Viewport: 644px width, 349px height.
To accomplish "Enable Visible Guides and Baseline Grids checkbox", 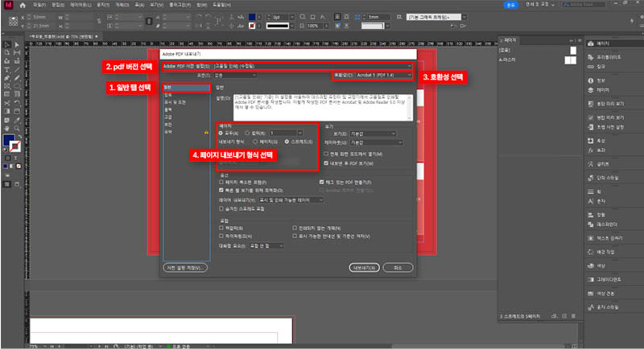I will tap(295, 236).
